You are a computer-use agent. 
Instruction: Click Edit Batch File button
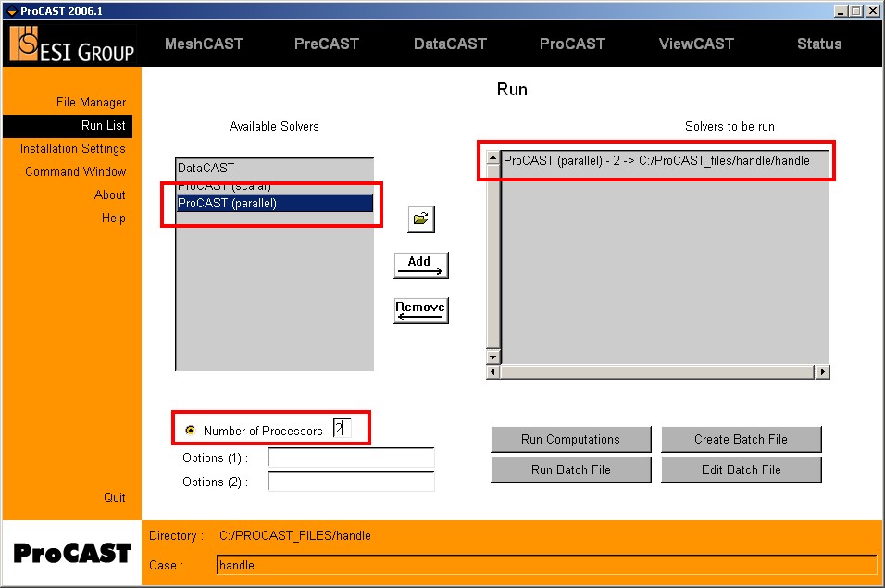click(x=742, y=470)
